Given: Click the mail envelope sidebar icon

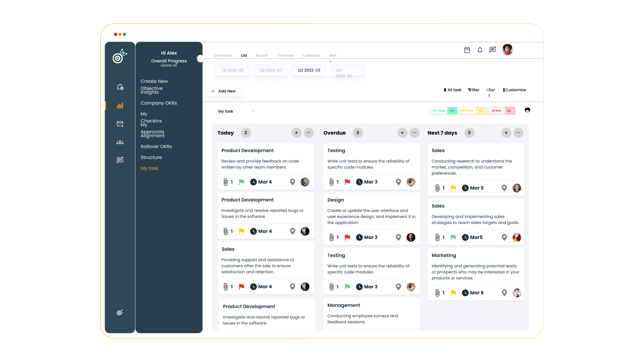Looking at the screenshot, I should 120,124.
